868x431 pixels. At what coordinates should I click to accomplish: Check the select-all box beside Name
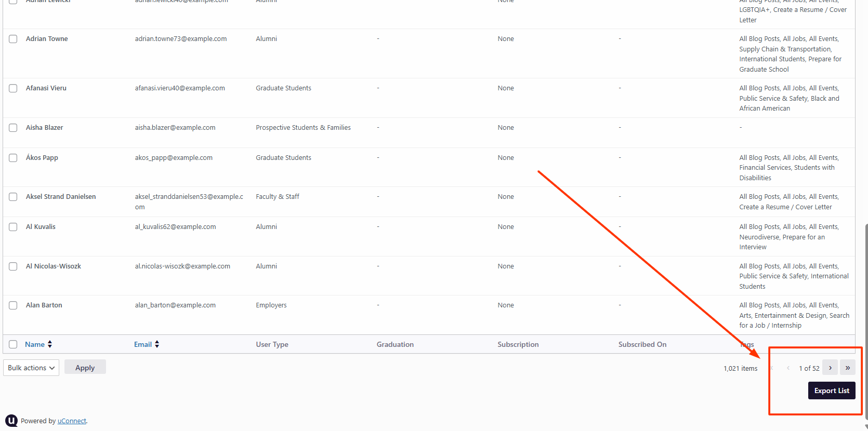(x=13, y=344)
